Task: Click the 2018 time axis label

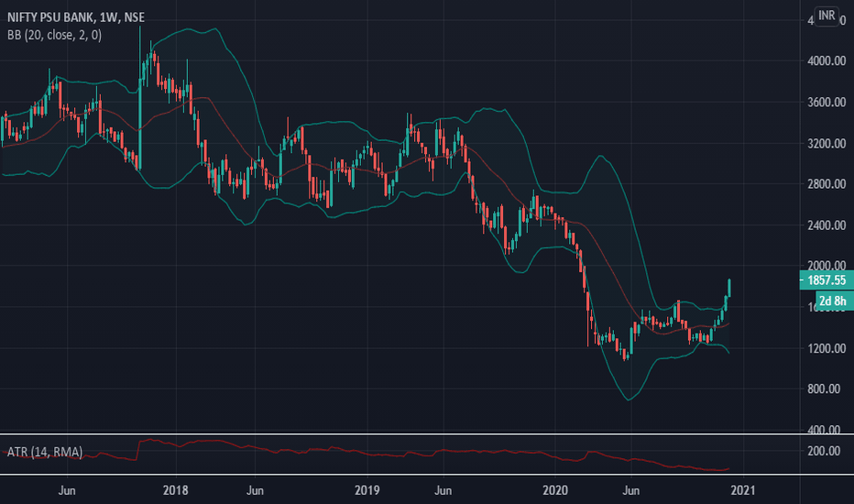Action: (x=175, y=490)
